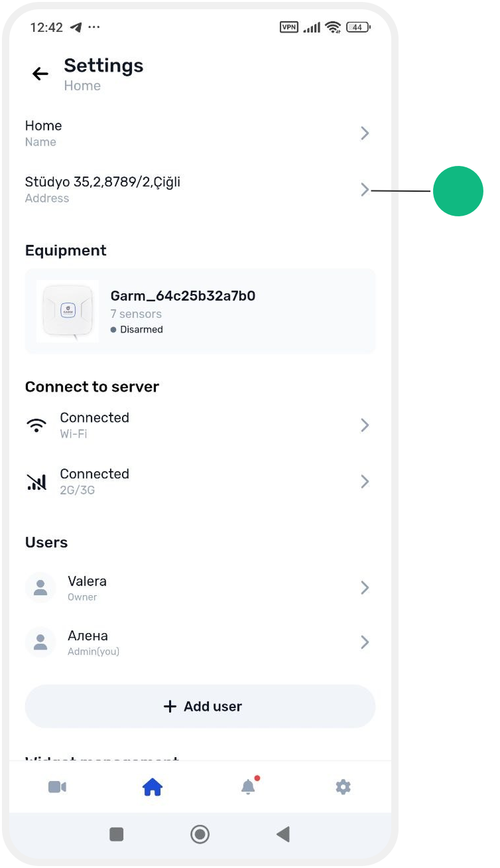The image size is (500, 868).
Task: Expand the Home name row chevron
Action: click(x=365, y=133)
